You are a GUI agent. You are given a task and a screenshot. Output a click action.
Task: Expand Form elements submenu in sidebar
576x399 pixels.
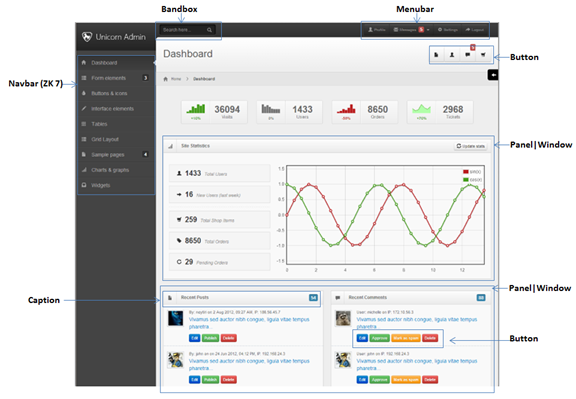pyautogui.click(x=116, y=78)
